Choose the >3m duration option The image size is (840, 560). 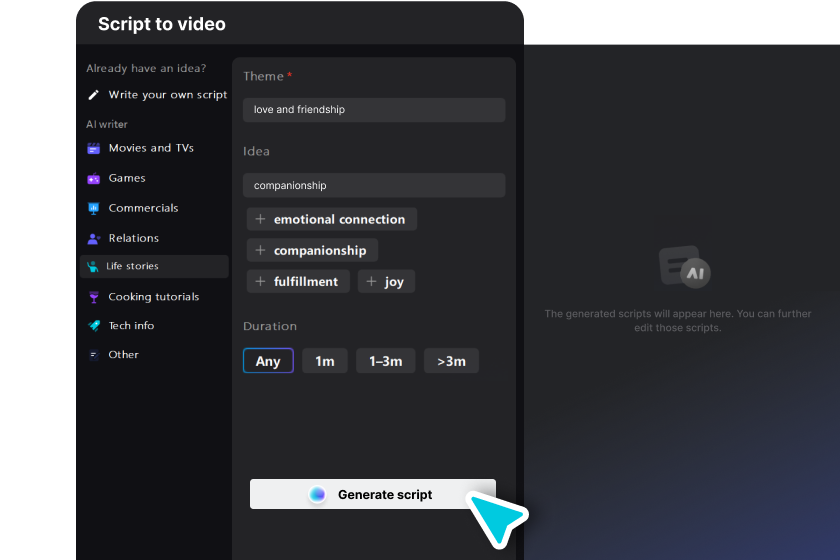click(x=451, y=361)
